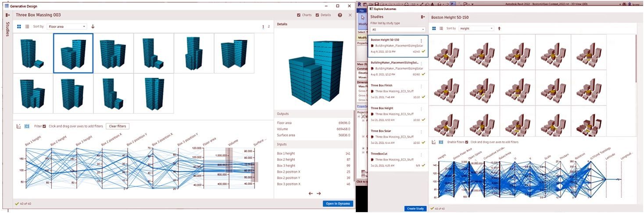This screenshot has width=644, height=213.
Task: Show parallel coordinates chart in Explore Outcomes
Action: tap(441, 142)
